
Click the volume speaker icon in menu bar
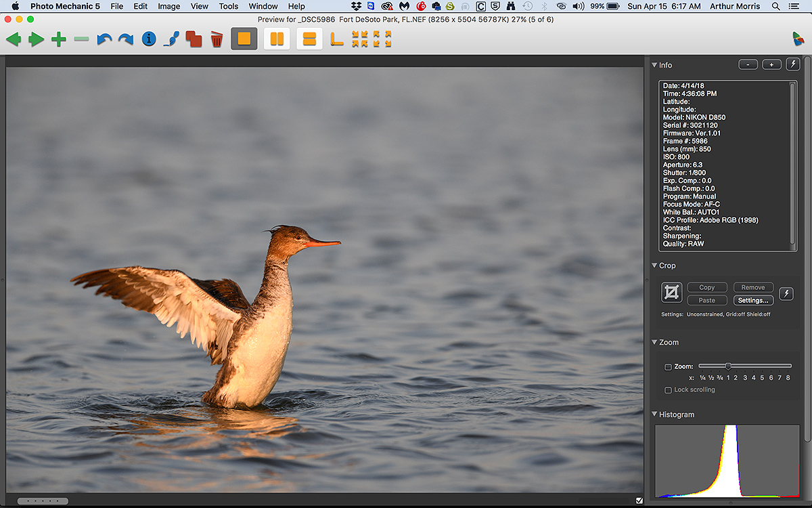click(x=578, y=6)
